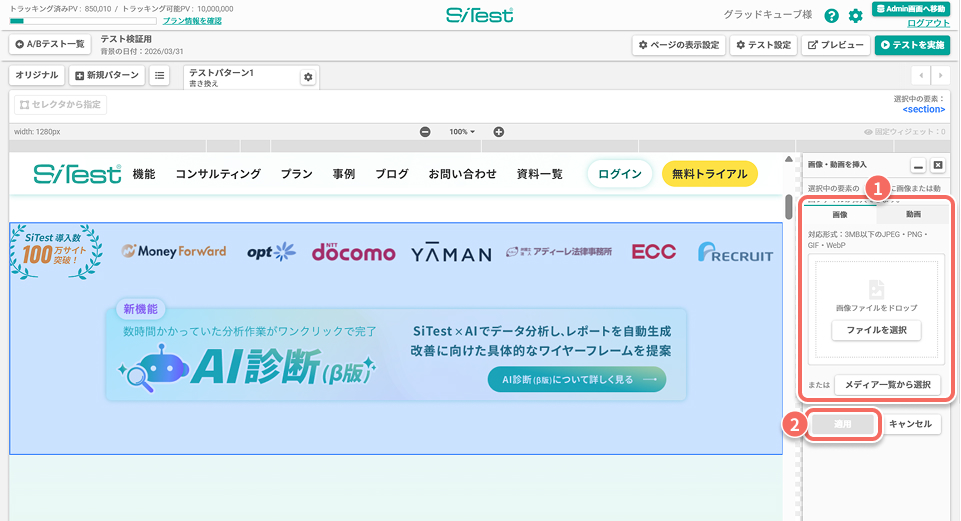
Task: Click AI診断(β版)について詳しく見る button
Action: coord(577,380)
